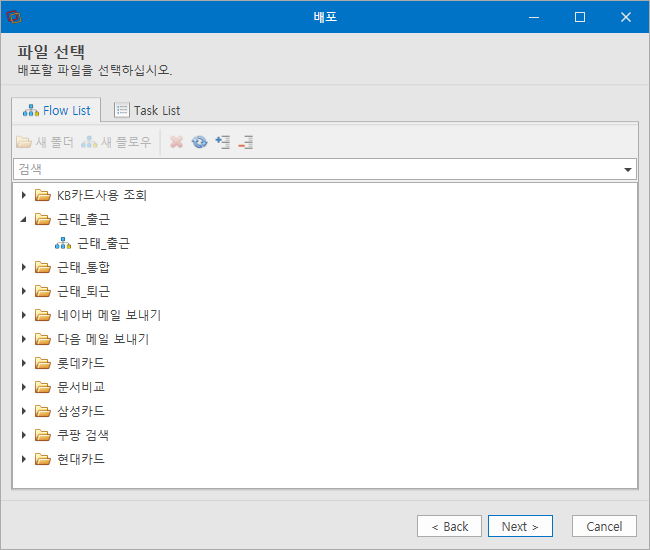Click the expand all tree icon

coord(223,142)
